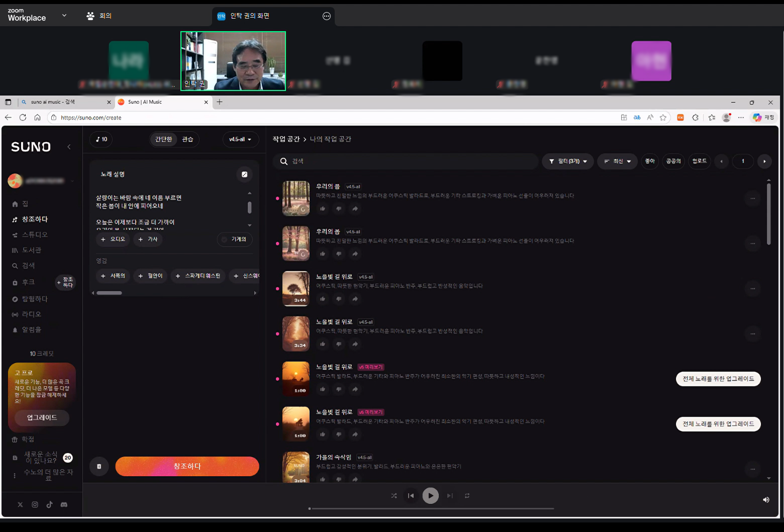Click the trash icon beside the create button
Viewport: 784px width, 532px height.
99,466
